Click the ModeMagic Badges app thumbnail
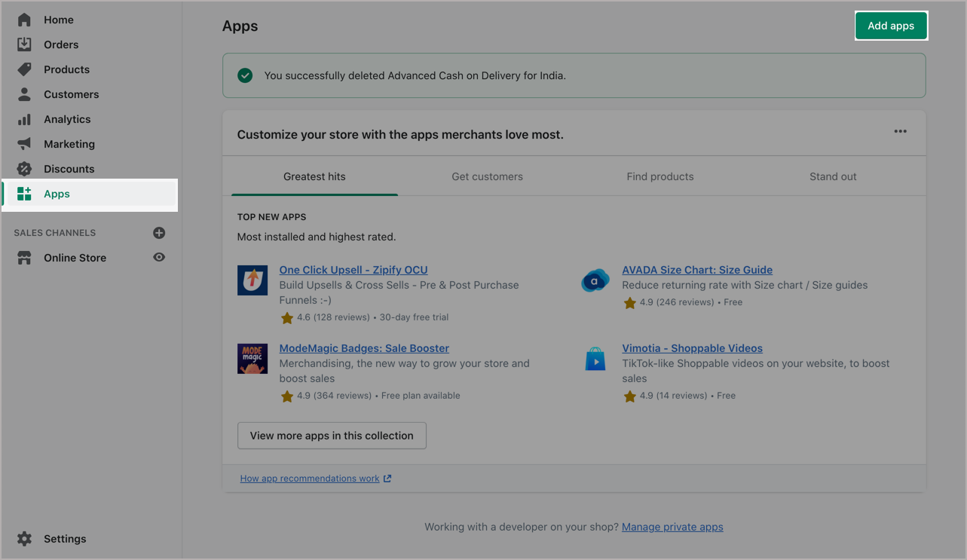967x560 pixels. point(252,359)
